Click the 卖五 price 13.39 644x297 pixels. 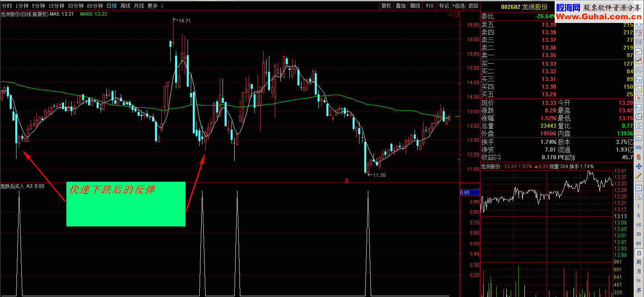coord(549,25)
